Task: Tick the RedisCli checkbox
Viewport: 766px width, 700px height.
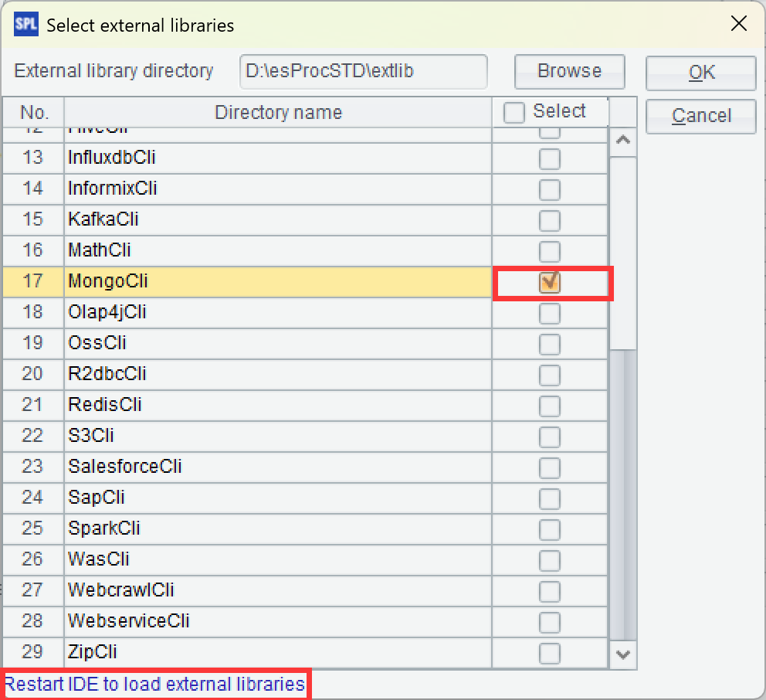Action: click(x=550, y=406)
